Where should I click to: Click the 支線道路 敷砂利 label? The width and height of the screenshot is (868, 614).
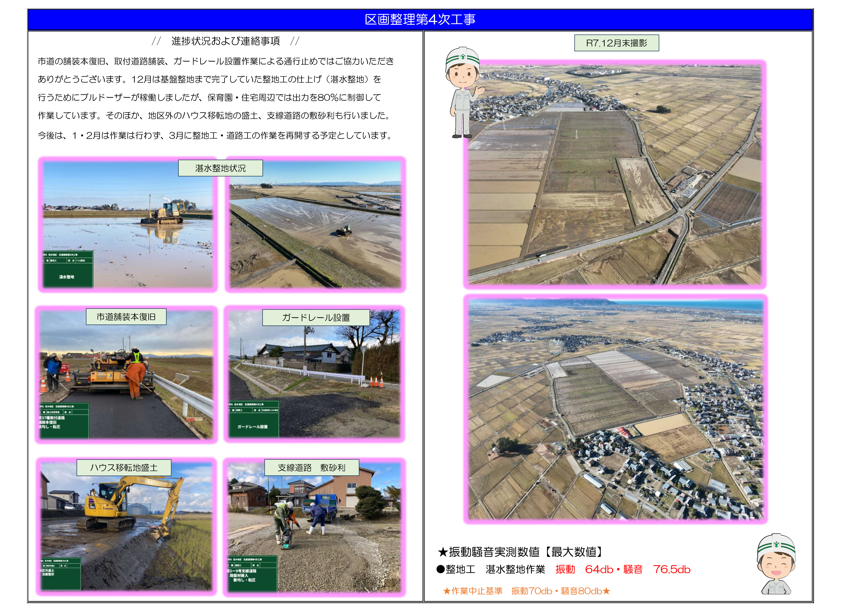311,468
